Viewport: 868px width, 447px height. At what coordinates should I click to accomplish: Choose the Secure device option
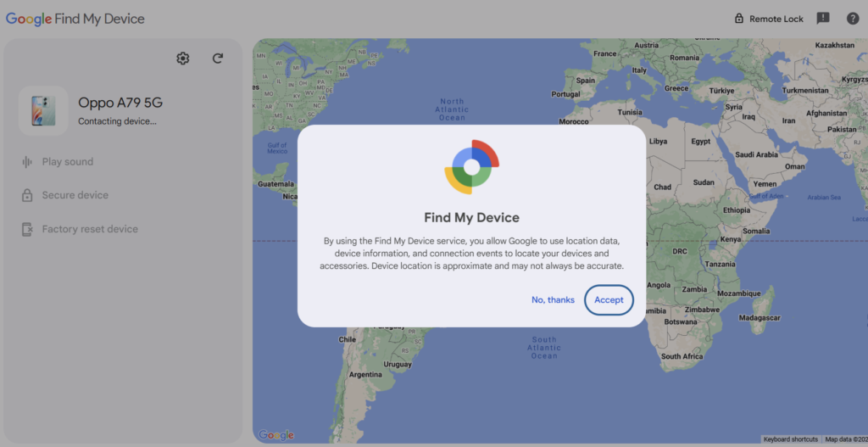[x=75, y=195]
